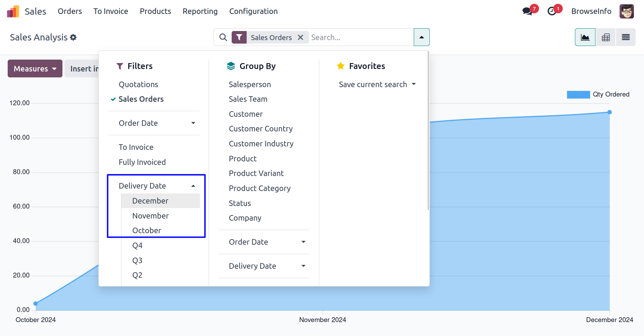Click the Sales Analysis settings gear
644x336 pixels.
[x=73, y=37]
